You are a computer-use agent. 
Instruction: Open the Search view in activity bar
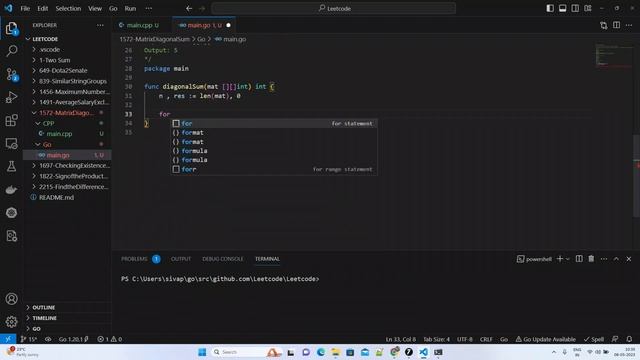pos(11,51)
